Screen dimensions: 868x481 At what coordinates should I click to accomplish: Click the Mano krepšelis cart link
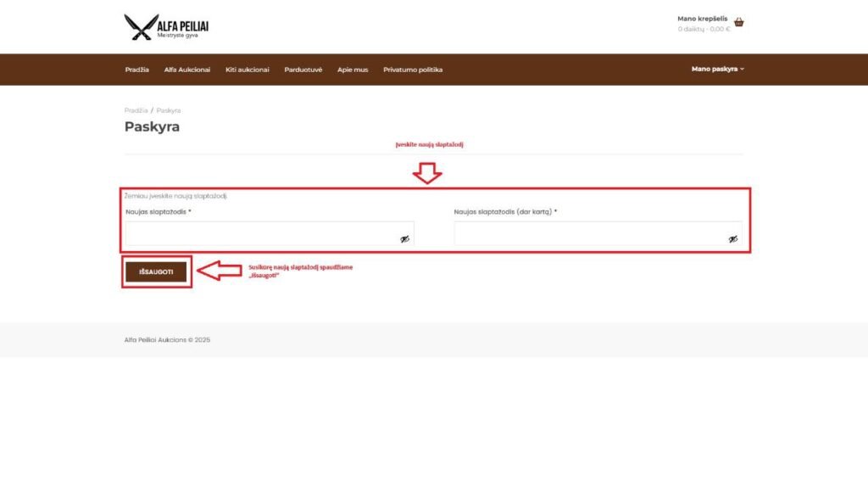[x=702, y=19]
